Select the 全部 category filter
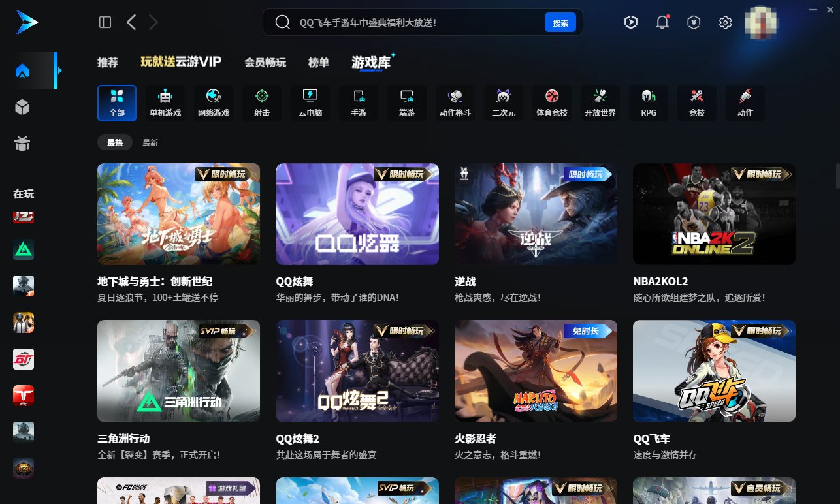 (117, 103)
